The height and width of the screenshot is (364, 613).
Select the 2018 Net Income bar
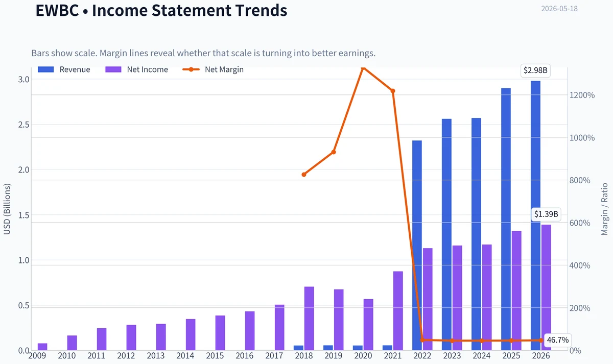309,319
